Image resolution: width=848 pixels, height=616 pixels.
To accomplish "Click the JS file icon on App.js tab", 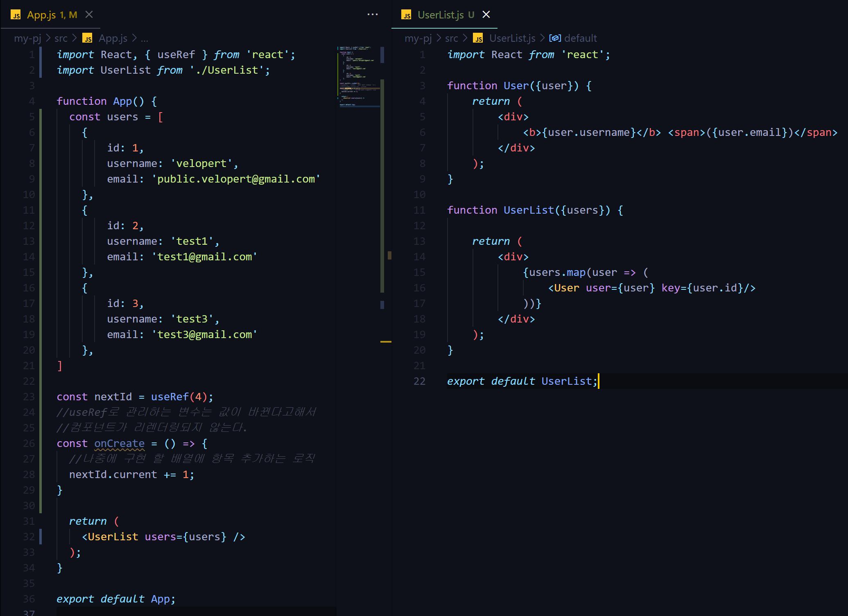I will (16, 15).
